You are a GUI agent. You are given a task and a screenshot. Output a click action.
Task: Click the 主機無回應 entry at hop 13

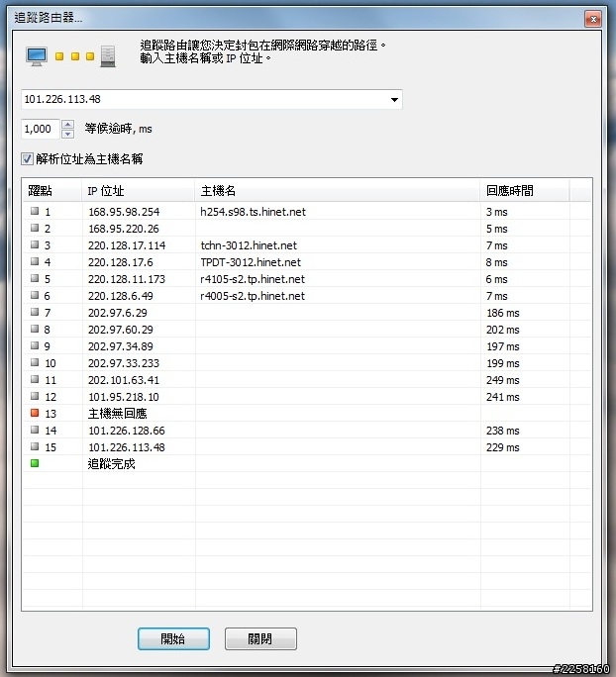118,414
